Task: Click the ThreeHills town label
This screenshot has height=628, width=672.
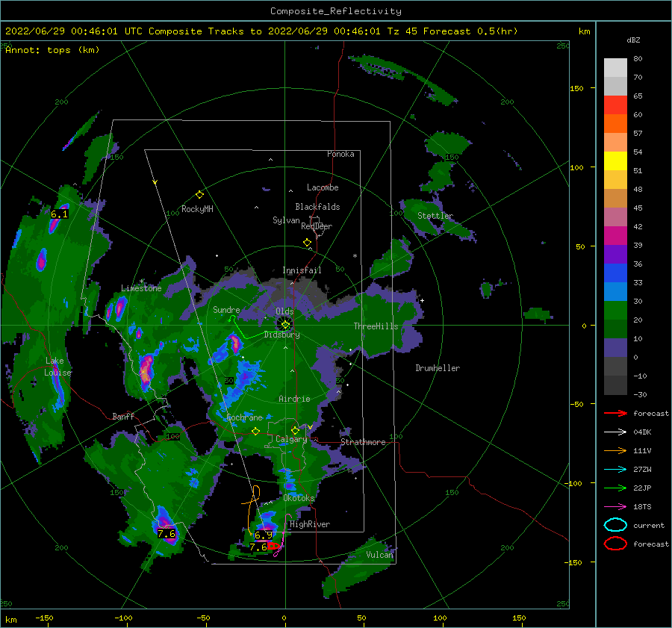Action: [x=376, y=326]
